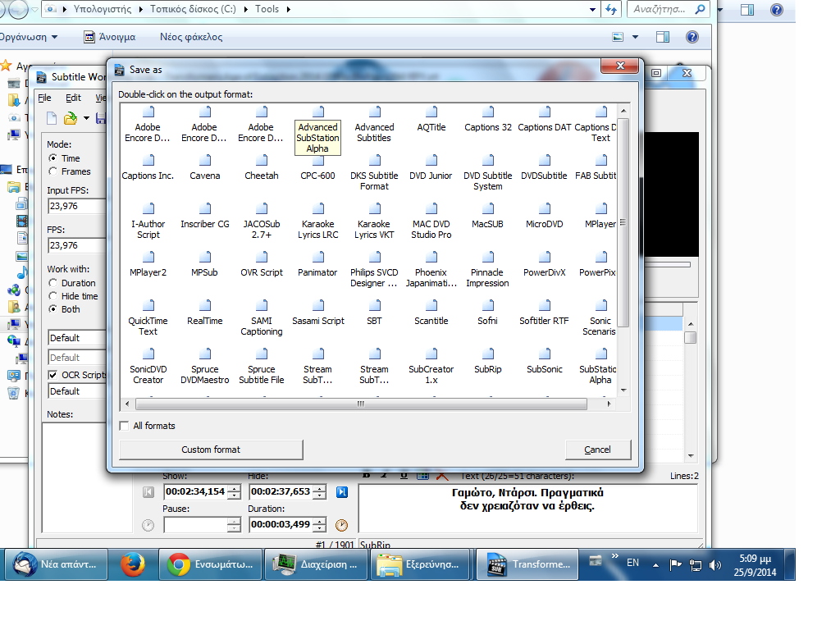The image size is (840, 630).
Task: Click the duration clock icon
Action: [x=341, y=525]
